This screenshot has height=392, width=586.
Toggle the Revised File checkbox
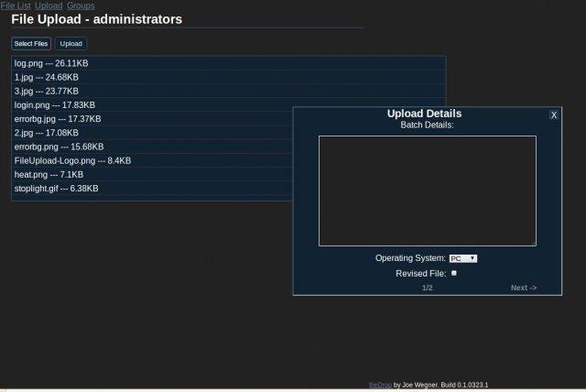(x=454, y=273)
